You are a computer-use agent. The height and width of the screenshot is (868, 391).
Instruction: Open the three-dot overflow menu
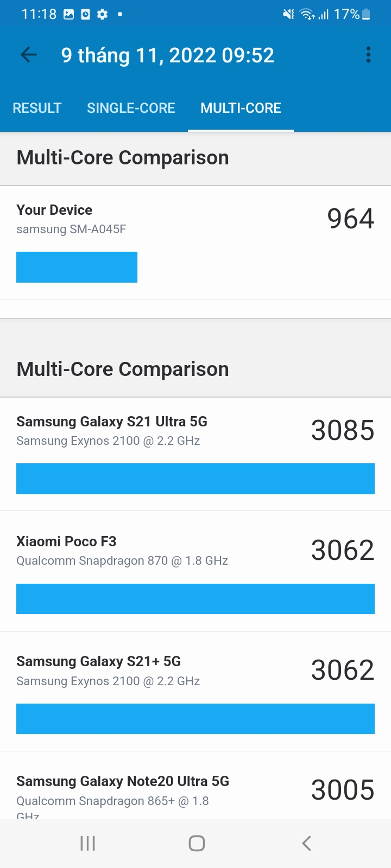click(x=368, y=55)
